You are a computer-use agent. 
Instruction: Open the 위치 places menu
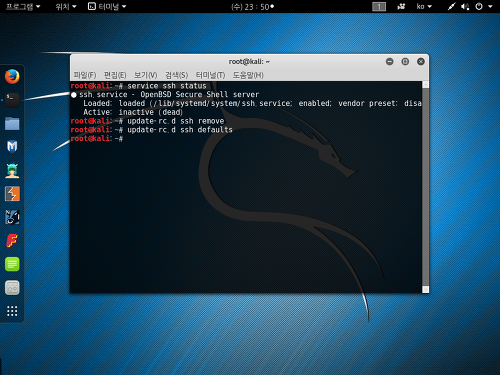pos(66,7)
